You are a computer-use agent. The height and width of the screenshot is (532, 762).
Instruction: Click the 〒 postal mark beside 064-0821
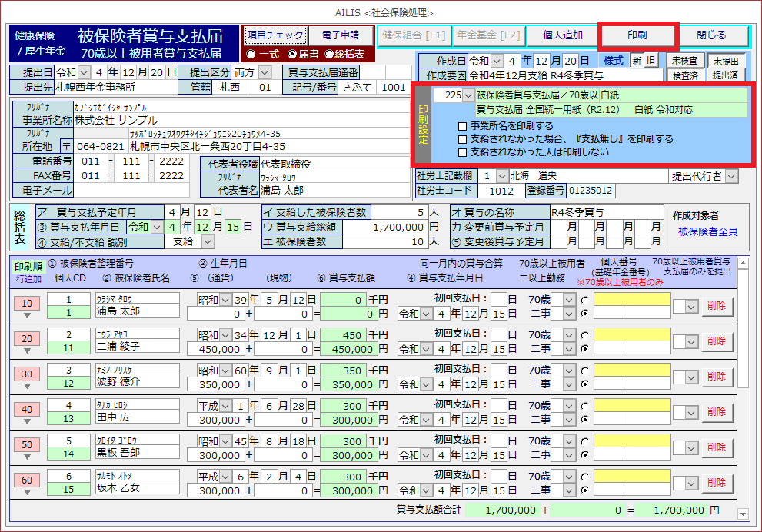(x=67, y=146)
